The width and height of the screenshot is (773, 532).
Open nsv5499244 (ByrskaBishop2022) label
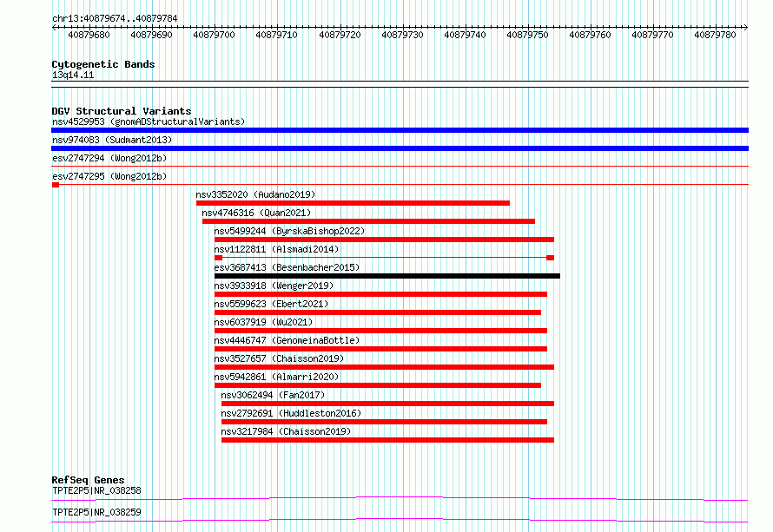[x=289, y=231]
